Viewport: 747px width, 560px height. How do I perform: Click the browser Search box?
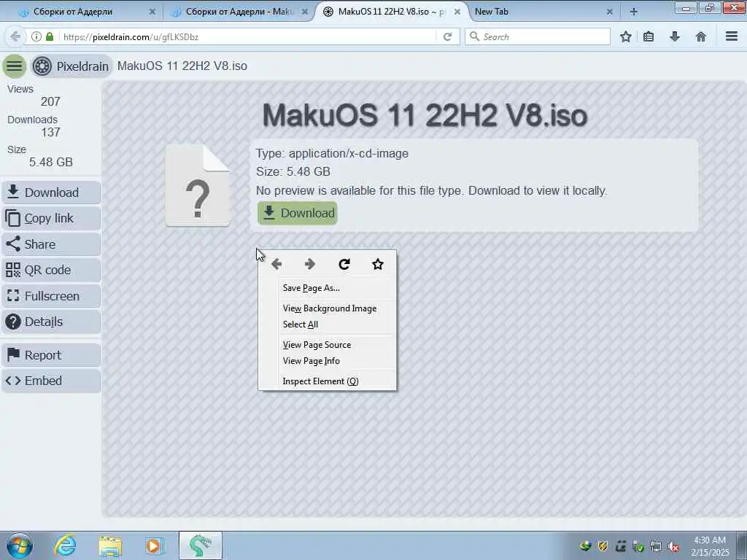pos(538,36)
